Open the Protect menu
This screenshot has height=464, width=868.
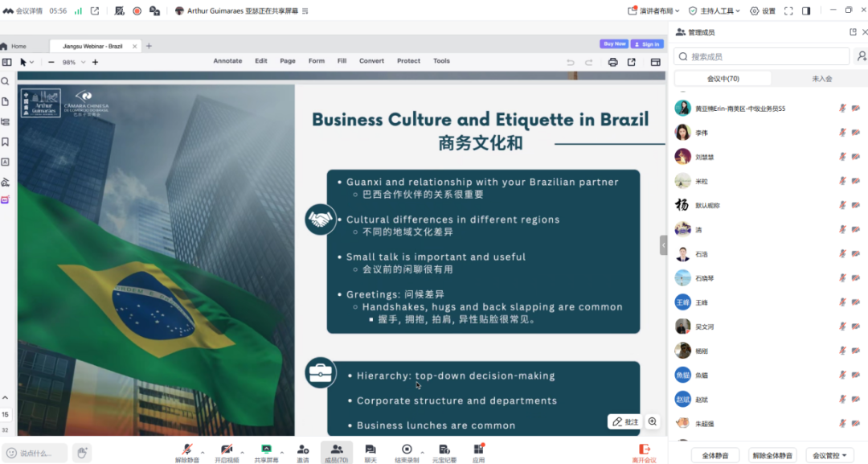(408, 61)
